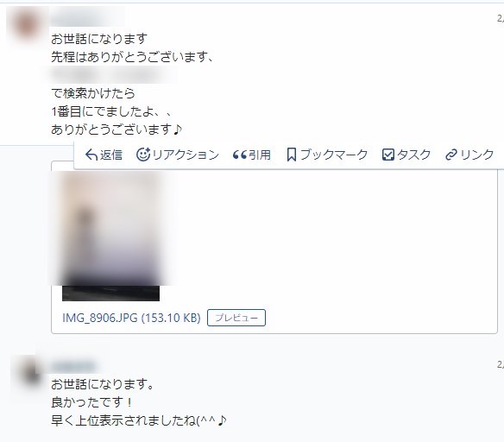Click the ブックマーク bookmark icon

point(292,155)
